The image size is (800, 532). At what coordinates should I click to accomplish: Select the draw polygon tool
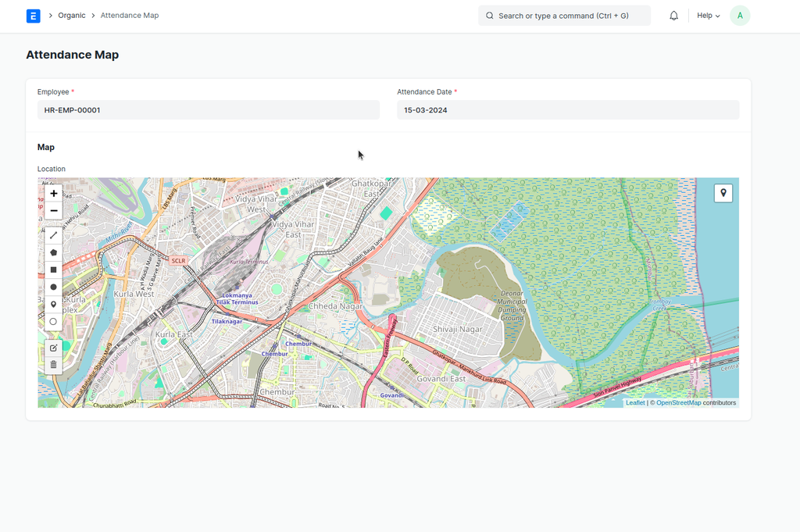[53, 252]
